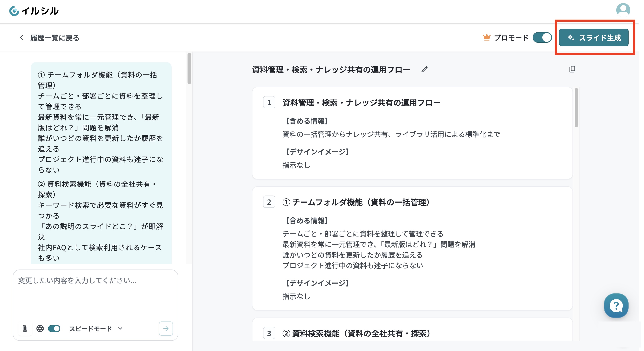
Task: Click the outline panel scrollbar
Action: click(576, 108)
